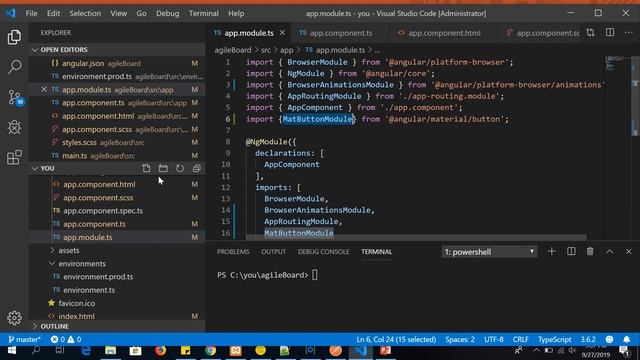
Task: Open PowerPoint from the taskbar
Action: [x=385, y=351]
